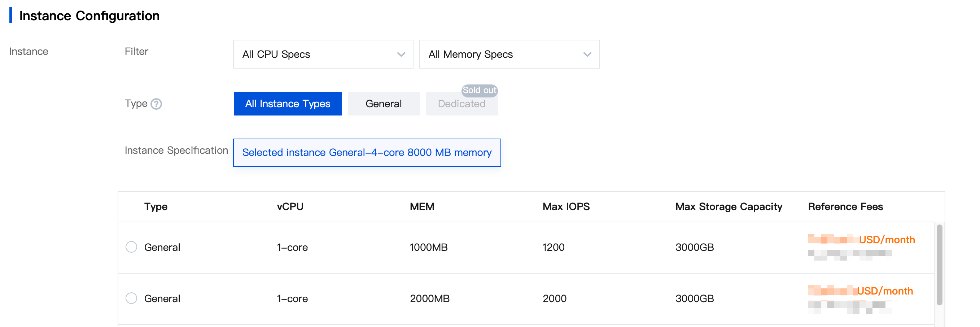This screenshot has height=327, width=980.
Task: Click the 2000 Max IOPS value
Action: [554, 298]
